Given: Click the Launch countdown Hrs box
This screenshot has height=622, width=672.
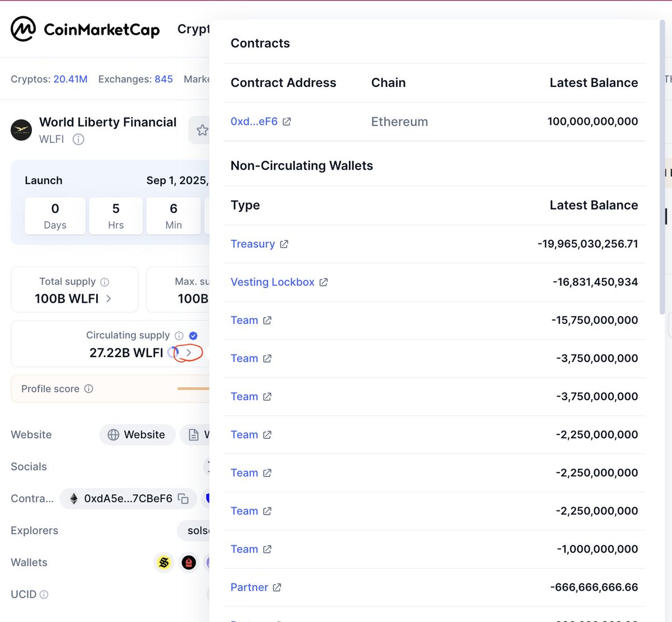Looking at the screenshot, I should pyautogui.click(x=116, y=216).
